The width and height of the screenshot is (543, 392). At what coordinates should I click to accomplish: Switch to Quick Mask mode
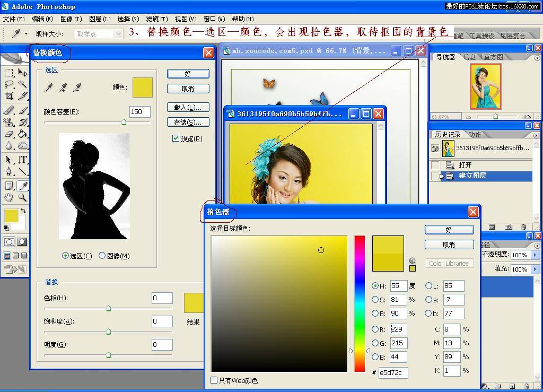click(x=22, y=242)
